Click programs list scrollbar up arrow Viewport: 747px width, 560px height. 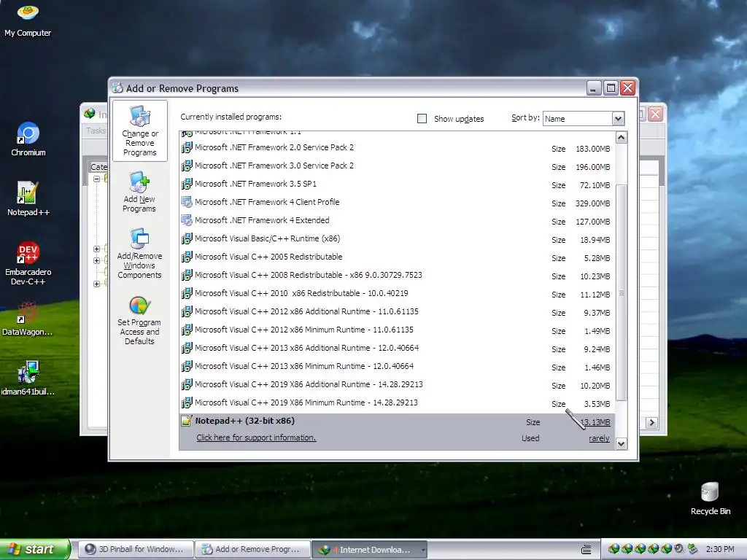click(x=622, y=138)
